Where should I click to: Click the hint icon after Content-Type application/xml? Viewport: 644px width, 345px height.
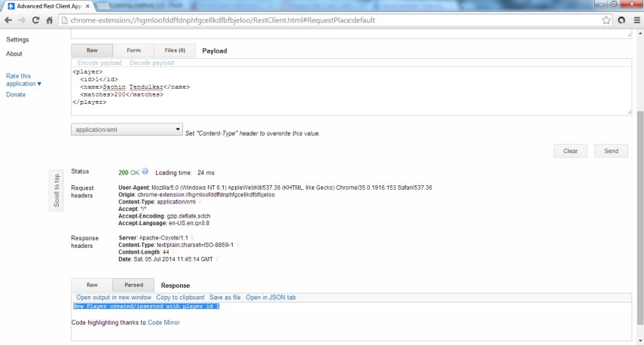(x=200, y=202)
